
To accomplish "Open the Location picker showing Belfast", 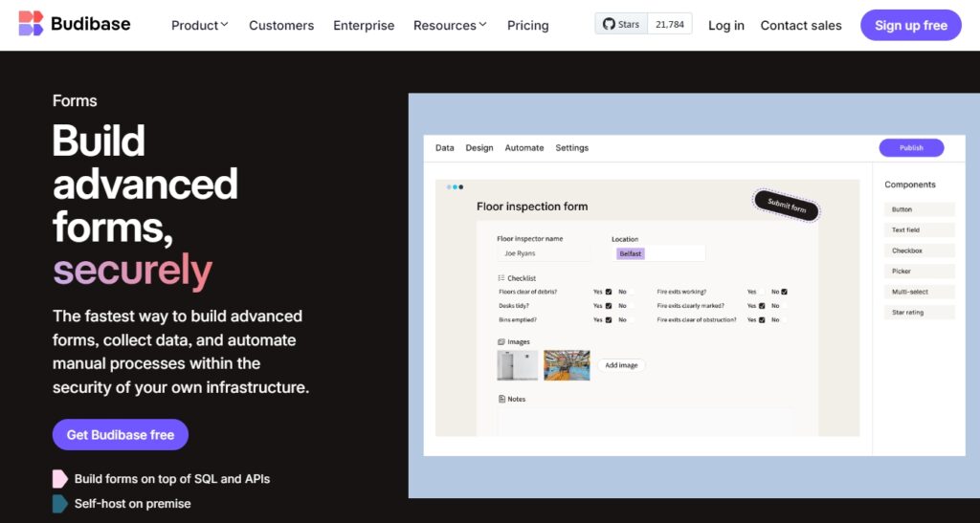I will (658, 253).
